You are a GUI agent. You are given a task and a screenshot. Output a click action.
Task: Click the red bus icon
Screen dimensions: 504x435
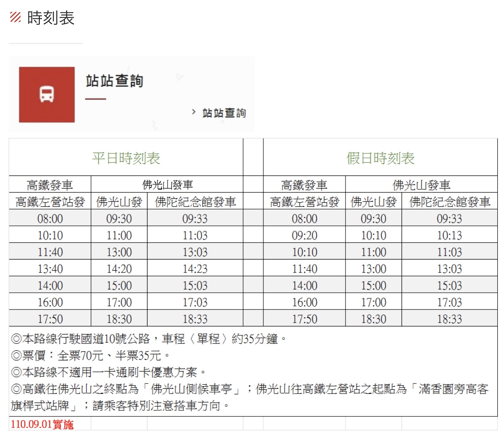coord(47,94)
